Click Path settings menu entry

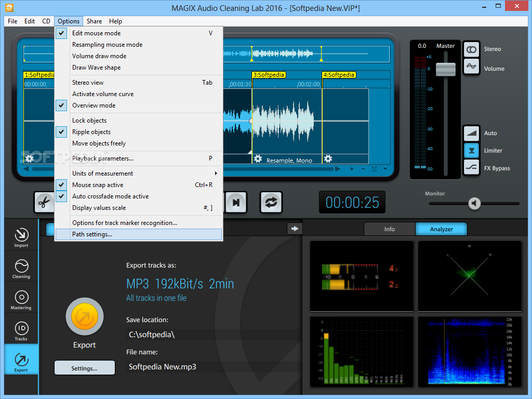(x=139, y=234)
